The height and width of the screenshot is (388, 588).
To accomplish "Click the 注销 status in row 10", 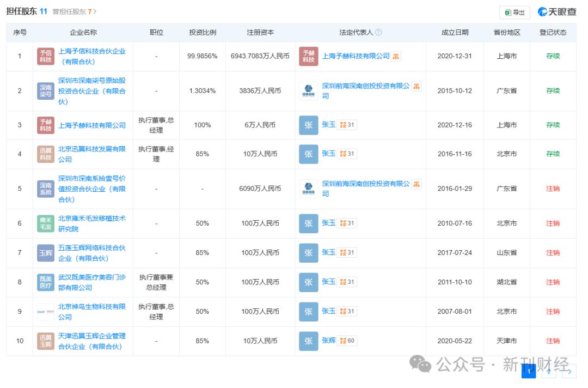I will [553, 341].
